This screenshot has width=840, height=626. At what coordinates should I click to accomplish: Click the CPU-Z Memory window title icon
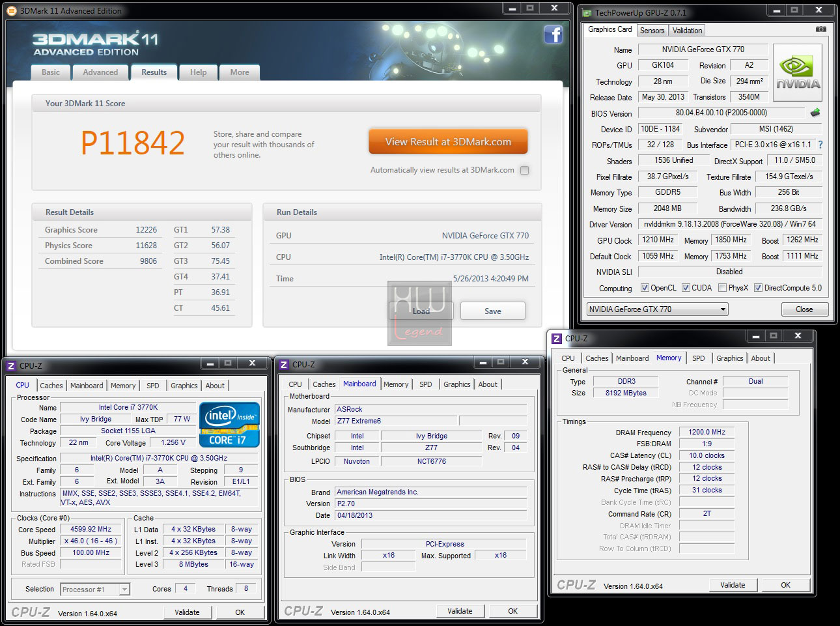coord(557,338)
